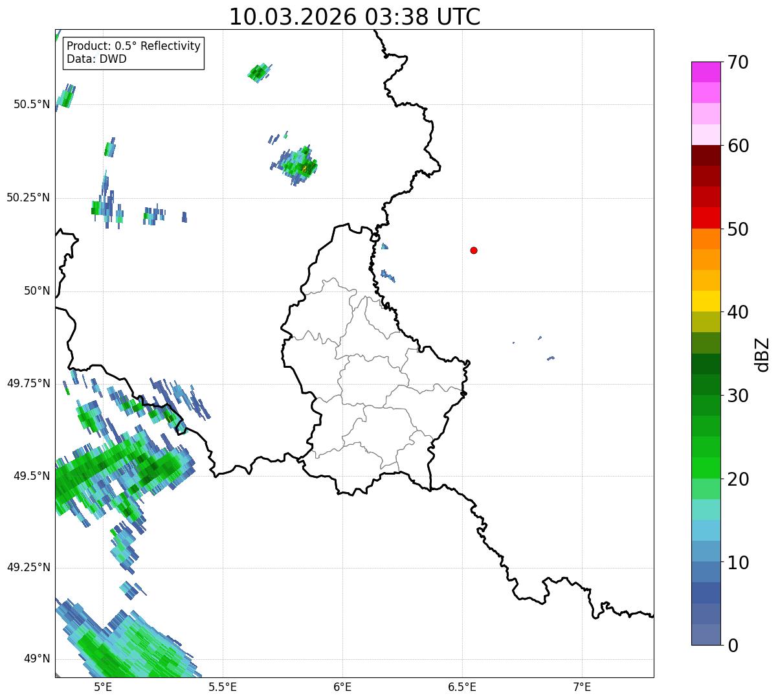Click the 6.5°E longitude label
Image resolution: width=778 pixels, height=700 pixels.
462,686
